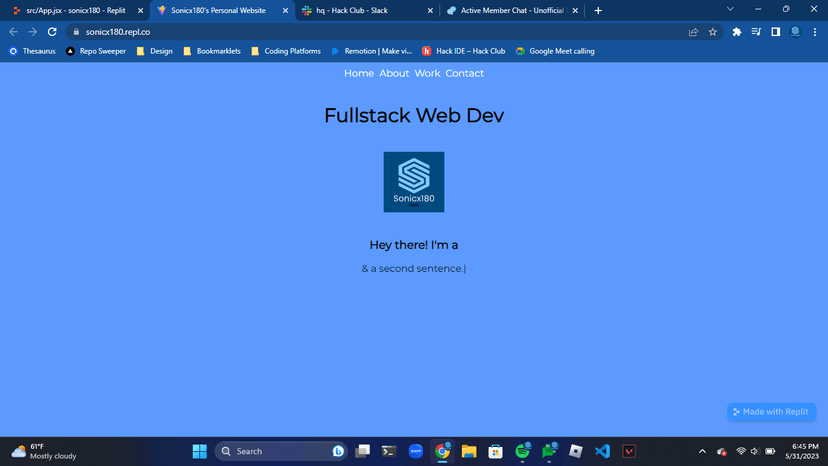The height and width of the screenshot is (466, 828).
Task: Open the Design bookmarks folder
Action: (x=154, y=51)
